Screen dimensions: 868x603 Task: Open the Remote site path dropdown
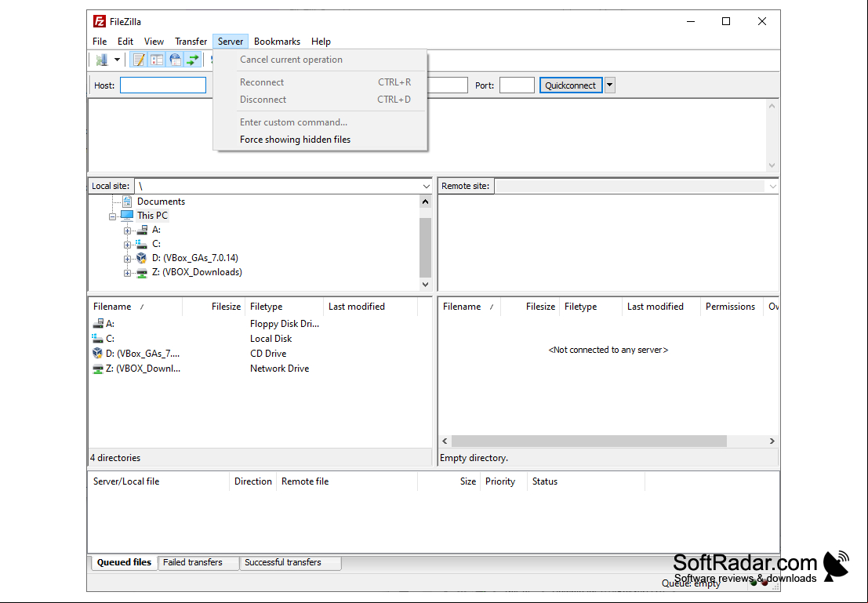click(773, 187)
